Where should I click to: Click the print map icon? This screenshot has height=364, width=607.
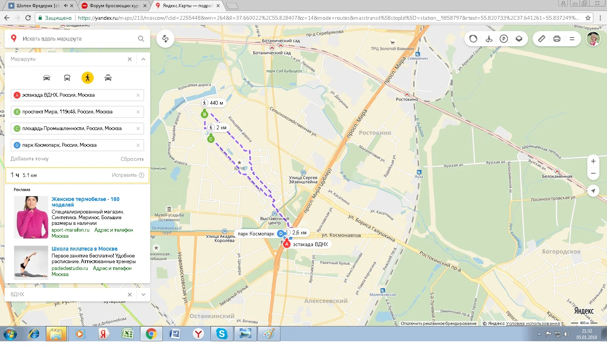[557, 39]
